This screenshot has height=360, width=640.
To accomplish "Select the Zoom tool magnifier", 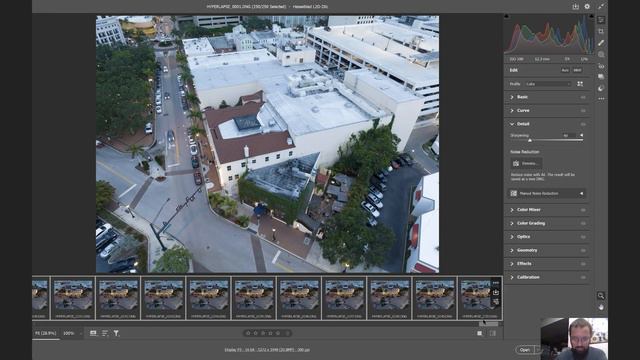I will pyautogui.click(x=601, y=296).
